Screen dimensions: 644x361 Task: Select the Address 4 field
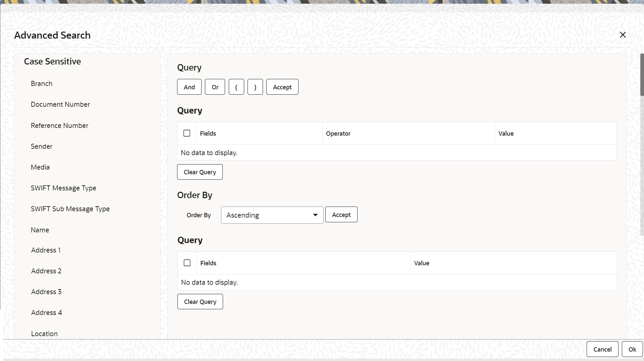(47, 313)
